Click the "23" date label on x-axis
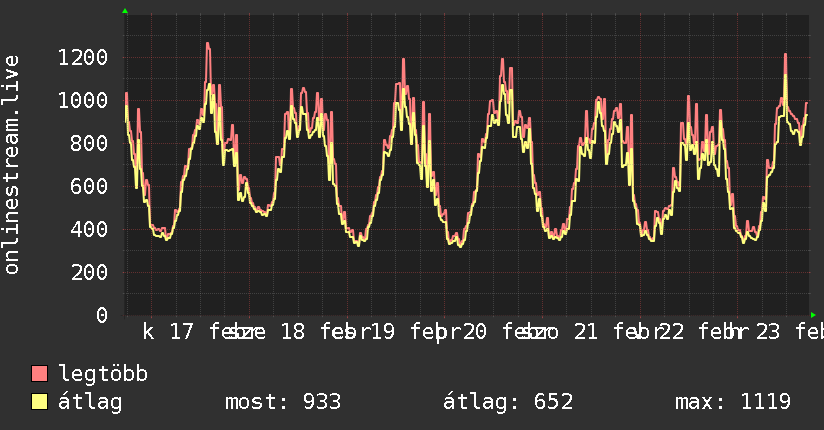824x430 pixels. click(767, 332)
